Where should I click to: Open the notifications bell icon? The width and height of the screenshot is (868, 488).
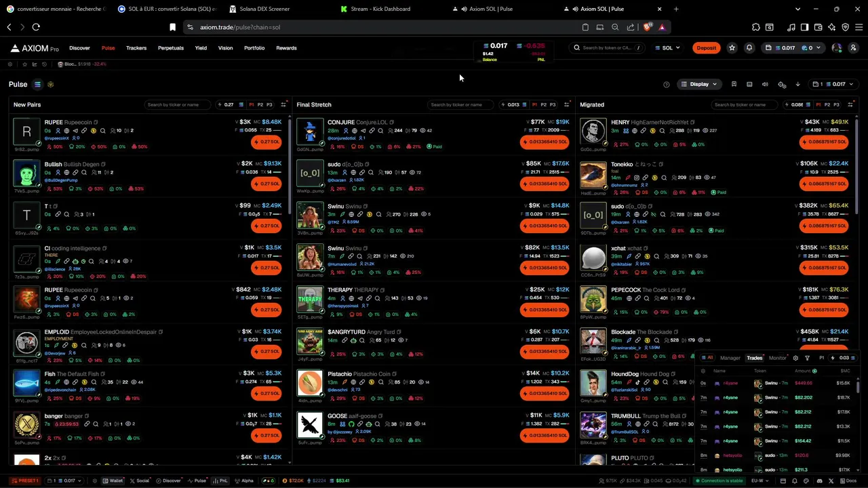(x=749, y=48)
